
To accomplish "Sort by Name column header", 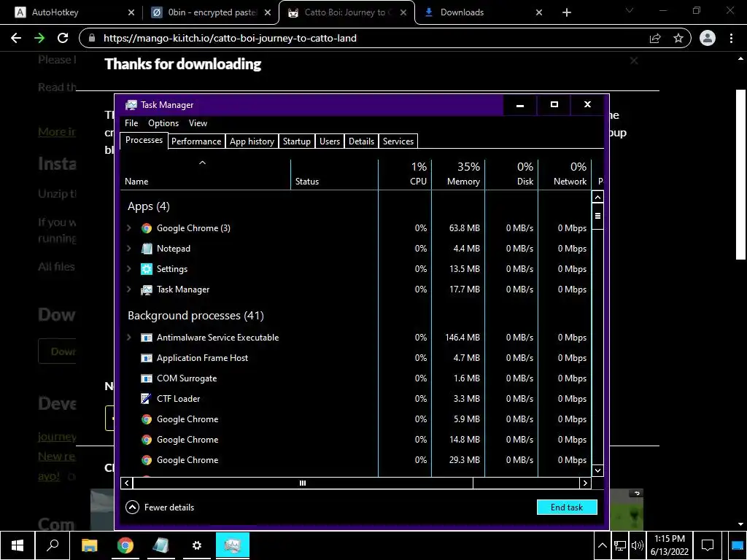I will [205, 175].
